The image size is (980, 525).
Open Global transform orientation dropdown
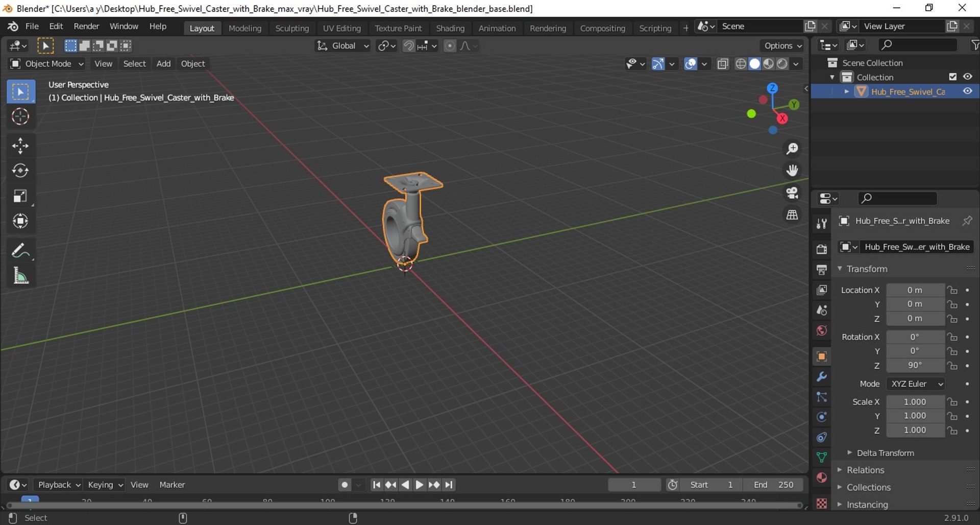[342, 46]
